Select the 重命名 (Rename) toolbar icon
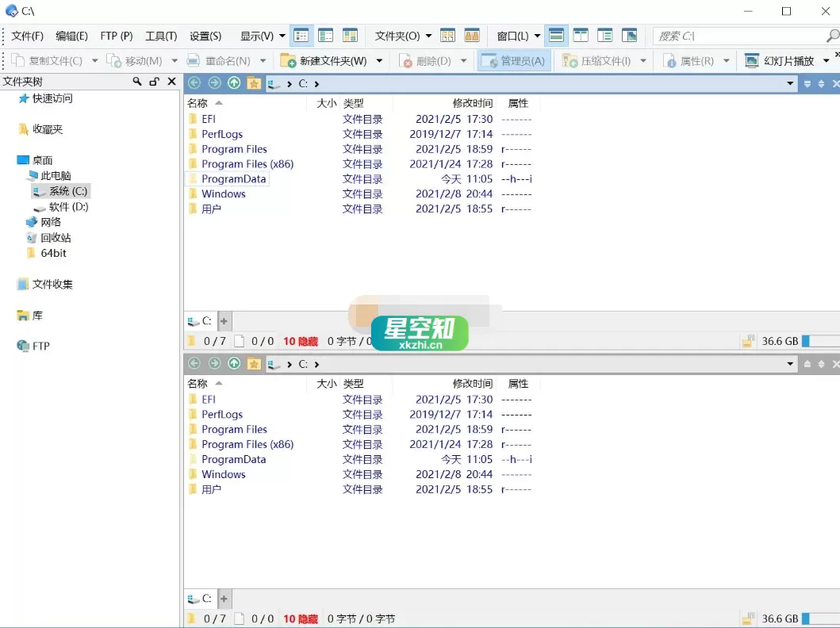Screen dimensions: 840x628 click(x=194, y=60)
